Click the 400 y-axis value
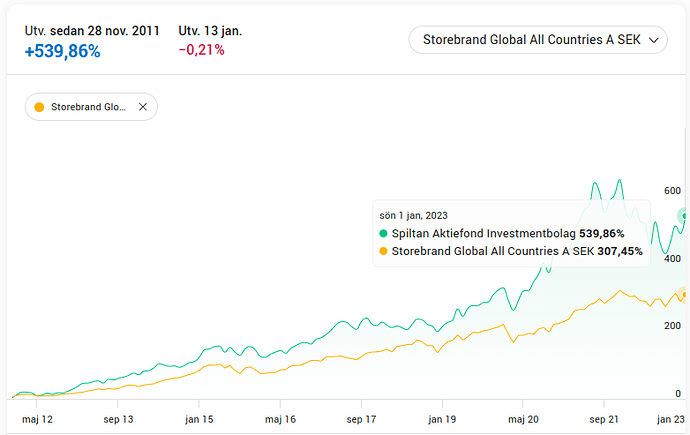 (672, 258)
